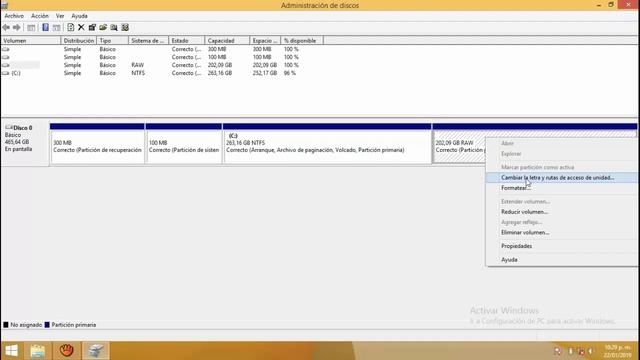Click the Disk Management taskbar icon
The height and width of the screenshot is (360, 640).
click(96, 351)
